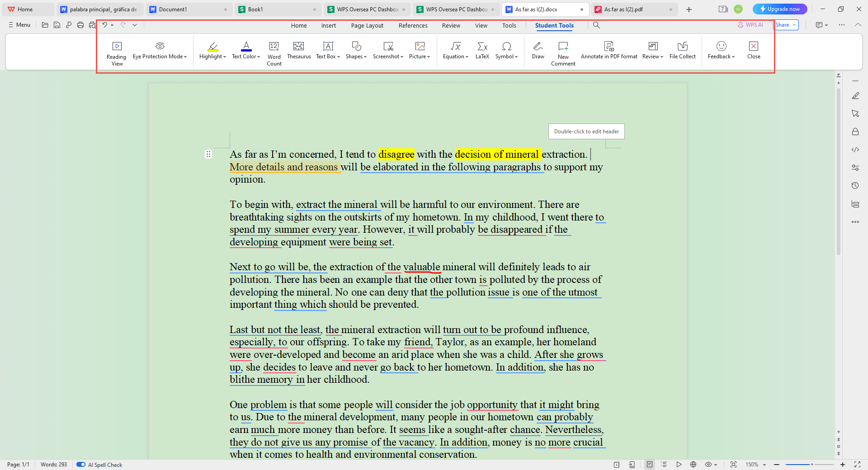
Task: Open the Thesaurus tool
Action: pos(299,50)
